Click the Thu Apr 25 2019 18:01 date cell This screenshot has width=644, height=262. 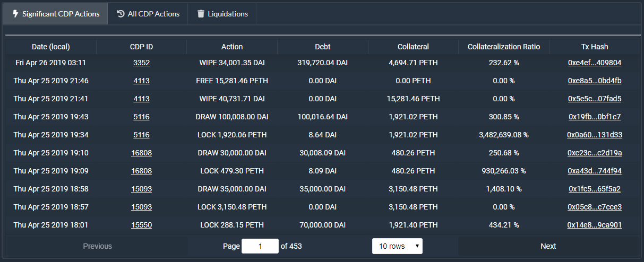[x=51, y=225]
